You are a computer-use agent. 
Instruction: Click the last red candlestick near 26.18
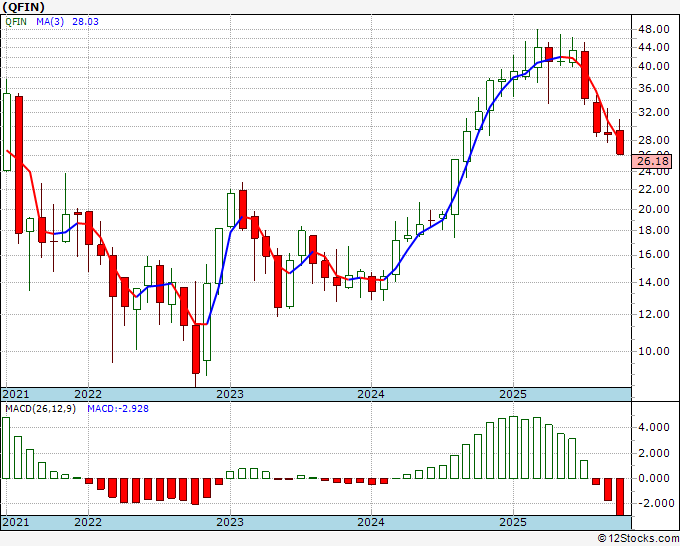[620, 142]
